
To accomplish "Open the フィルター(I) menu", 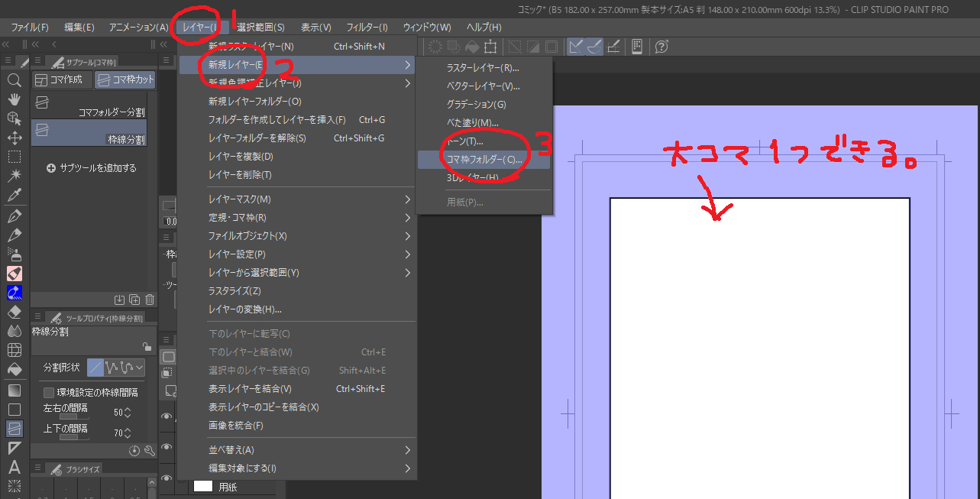I will coord(367,27).
